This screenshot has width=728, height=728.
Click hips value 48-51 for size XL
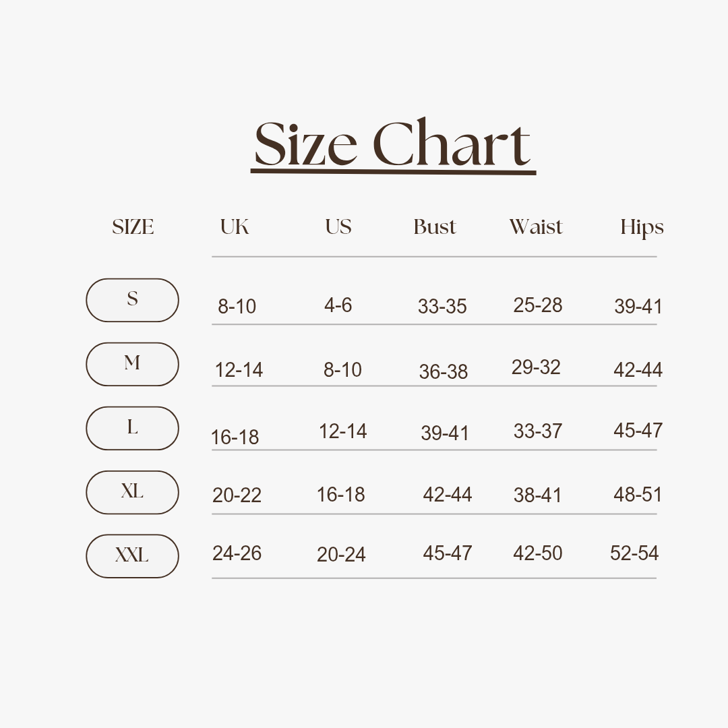coord(638,495)
